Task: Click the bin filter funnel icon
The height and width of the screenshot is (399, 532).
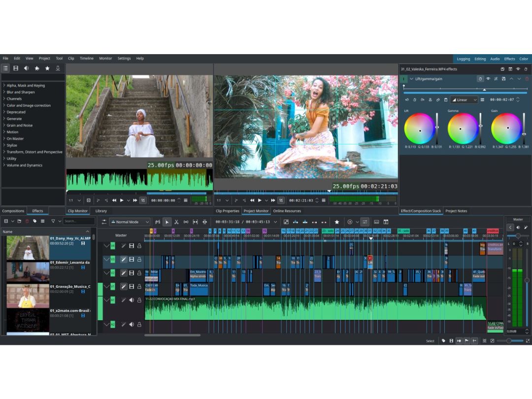Action: 53,221
